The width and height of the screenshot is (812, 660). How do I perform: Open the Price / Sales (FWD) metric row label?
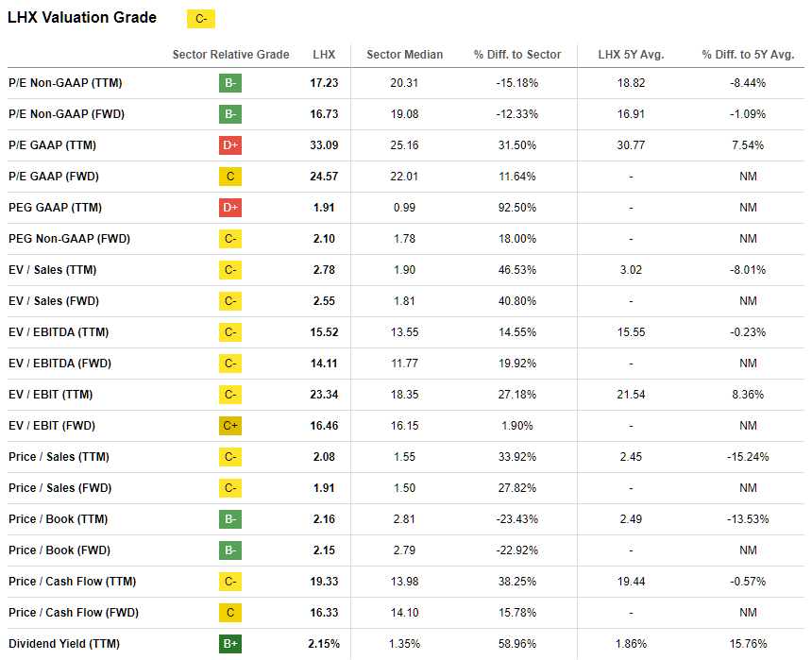tap(59, 488)
